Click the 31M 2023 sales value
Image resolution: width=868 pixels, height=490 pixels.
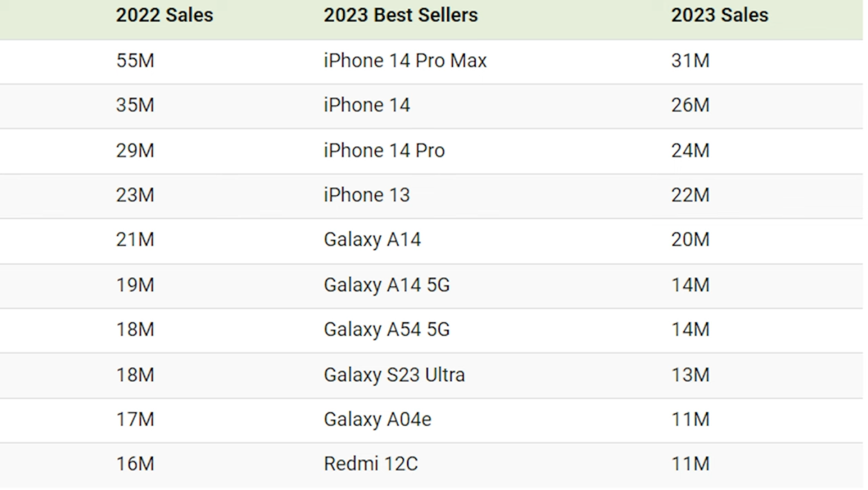click(690, 60)
